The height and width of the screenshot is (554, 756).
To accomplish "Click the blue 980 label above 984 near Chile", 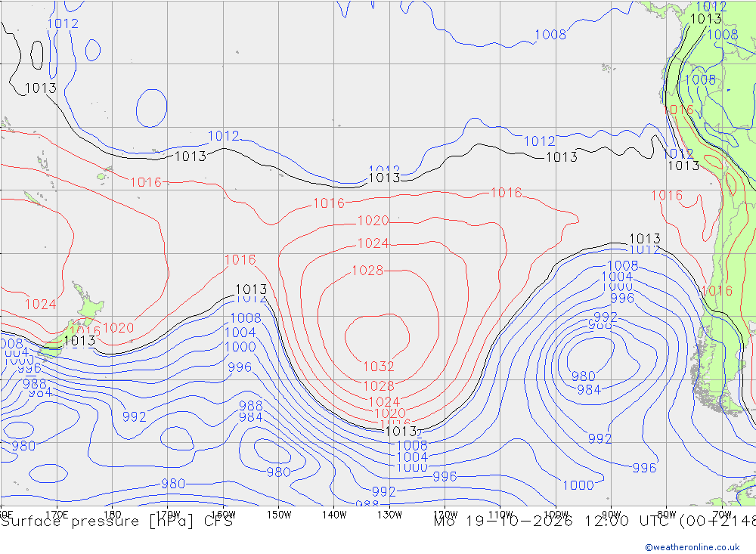I will click(584, 376).
